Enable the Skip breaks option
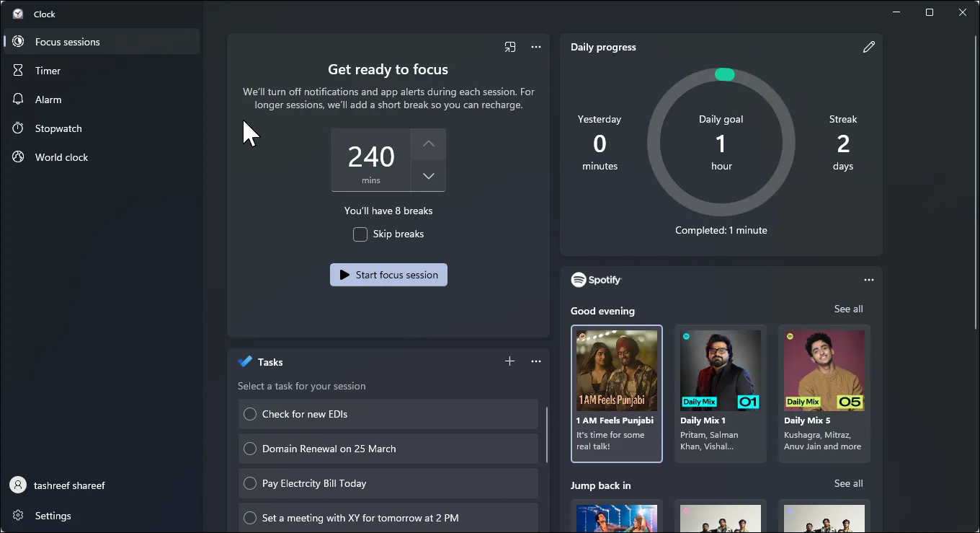The width and height of the screenshot is (980, 533). pos(360,234)
